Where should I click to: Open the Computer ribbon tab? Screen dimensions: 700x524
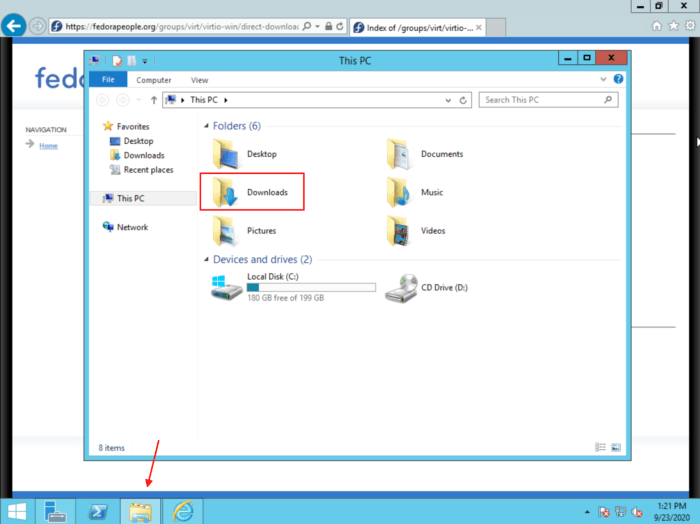(x=153, y=80)
